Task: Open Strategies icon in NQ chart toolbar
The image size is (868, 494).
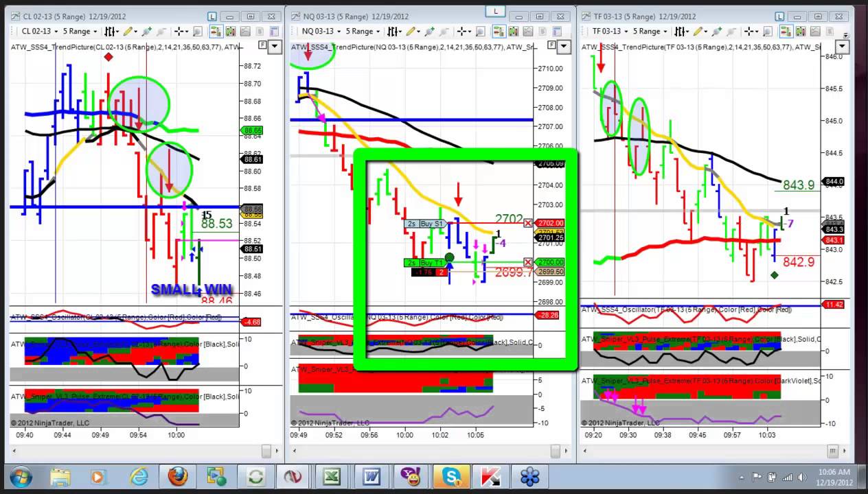Action: click(542, 31)
